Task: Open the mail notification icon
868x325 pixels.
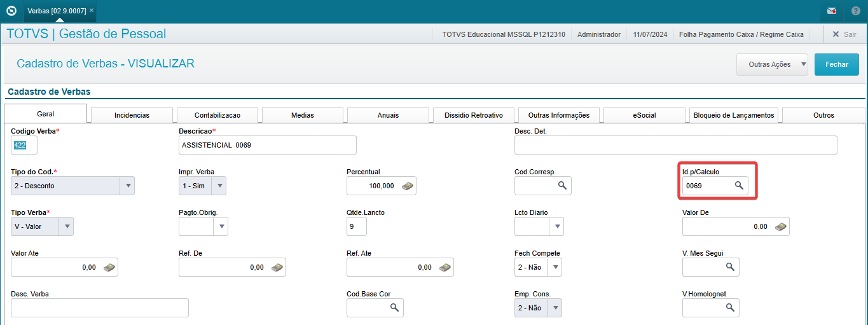Action: click(x=831, y=11)
